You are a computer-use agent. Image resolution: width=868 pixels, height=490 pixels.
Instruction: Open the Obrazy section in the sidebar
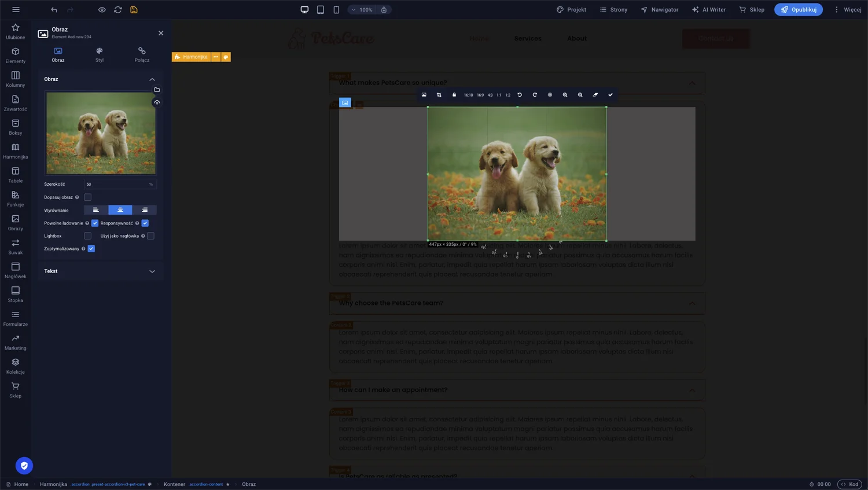(15, 223)
